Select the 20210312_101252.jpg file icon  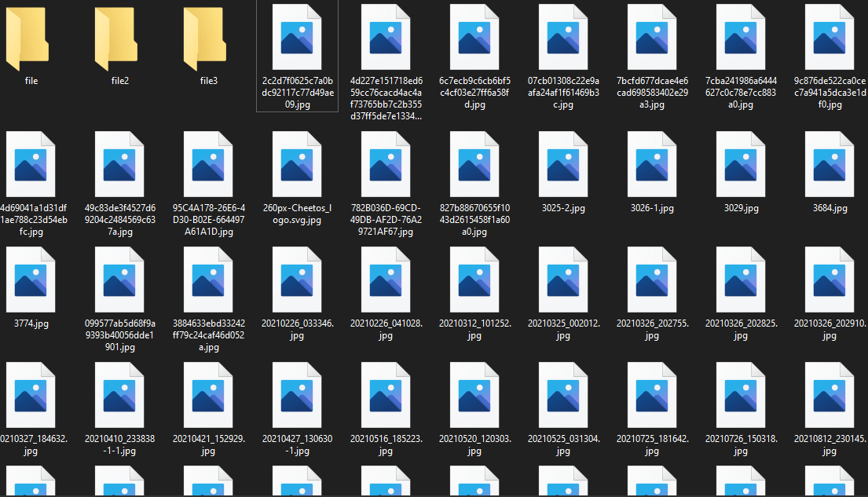[x=474, y=280]
